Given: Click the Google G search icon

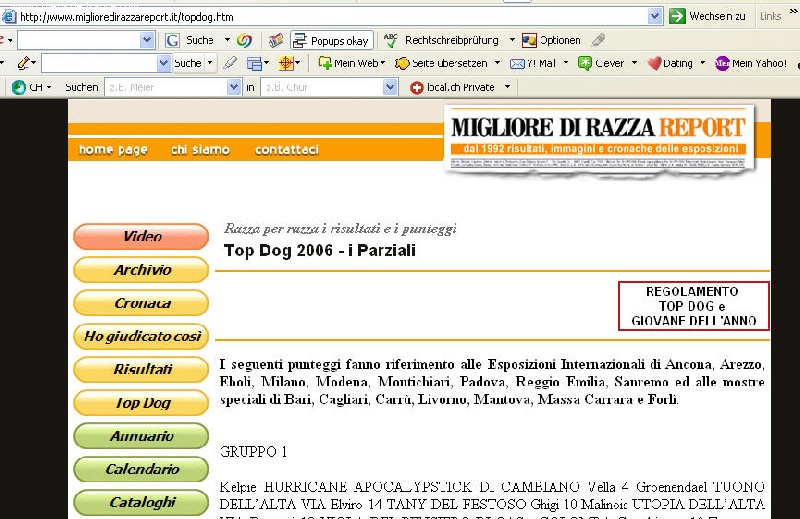Looking at the screenshot, I should point(173,40).
